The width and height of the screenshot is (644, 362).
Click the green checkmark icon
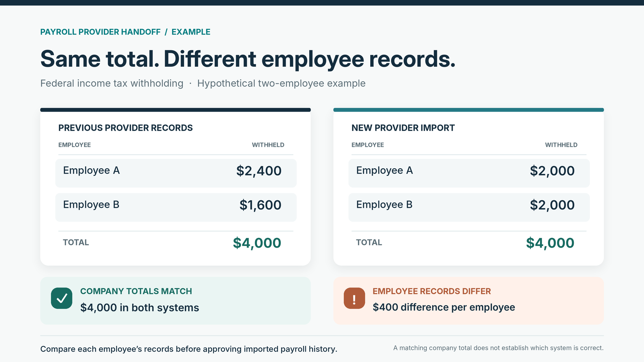click(x=62, y=298)
